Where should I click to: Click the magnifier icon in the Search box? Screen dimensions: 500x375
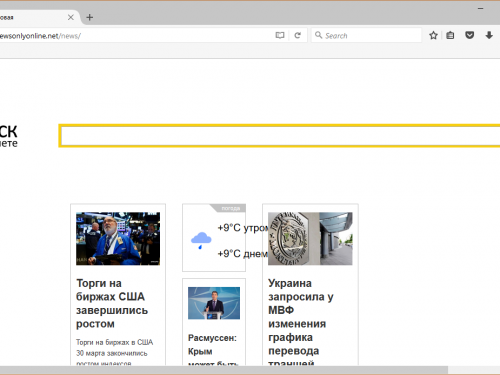pos(319,35)
